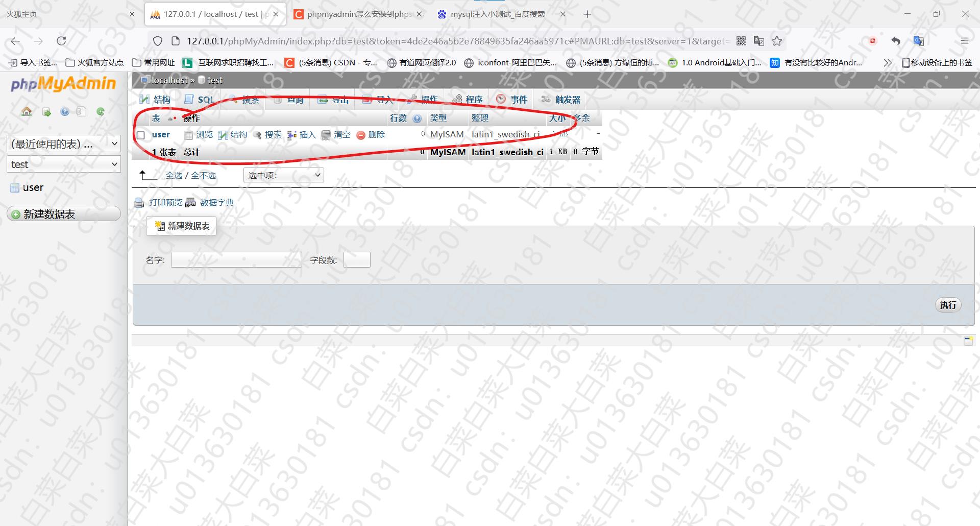Open the iconfont-阿里巴巴 bookmark
This screenshot has width=980, height=526.
510,62
